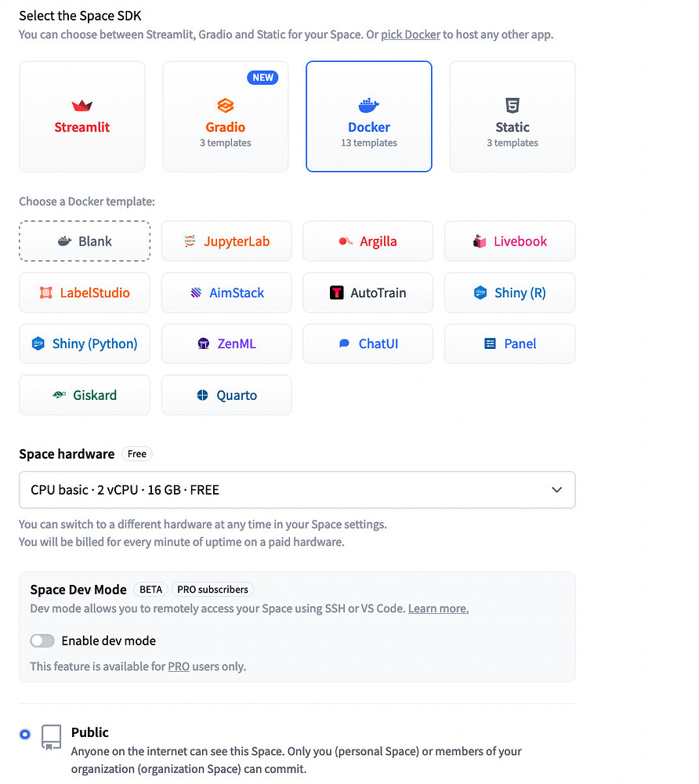Pick the Static HTML5 shield icon
The height and width of the screenshot is (784, 699).
512,106
